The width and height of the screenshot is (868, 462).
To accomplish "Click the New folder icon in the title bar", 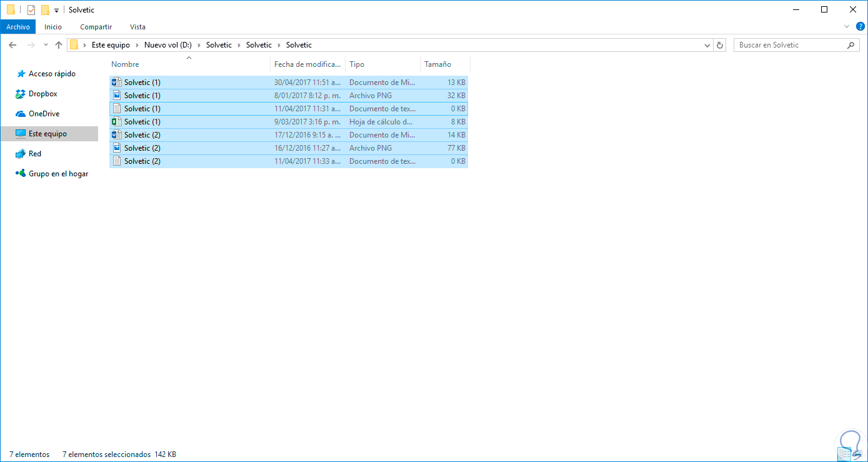I will (45, 10).
